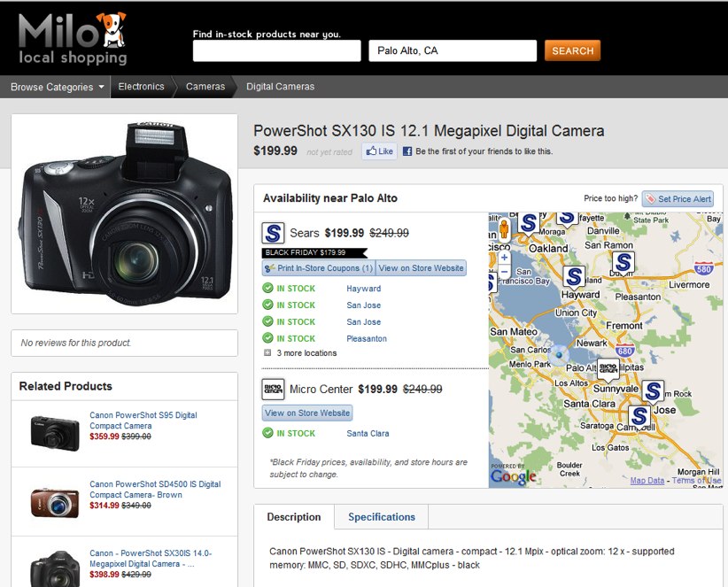This screenshot has width=728, height=587.
Task: Click the Micro Center logo in availability list
Action: [x=273, y=389]
